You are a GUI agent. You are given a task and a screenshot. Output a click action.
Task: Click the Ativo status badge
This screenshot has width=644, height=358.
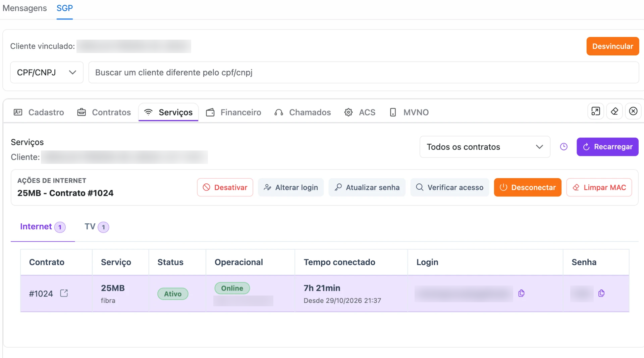point(173,294)
